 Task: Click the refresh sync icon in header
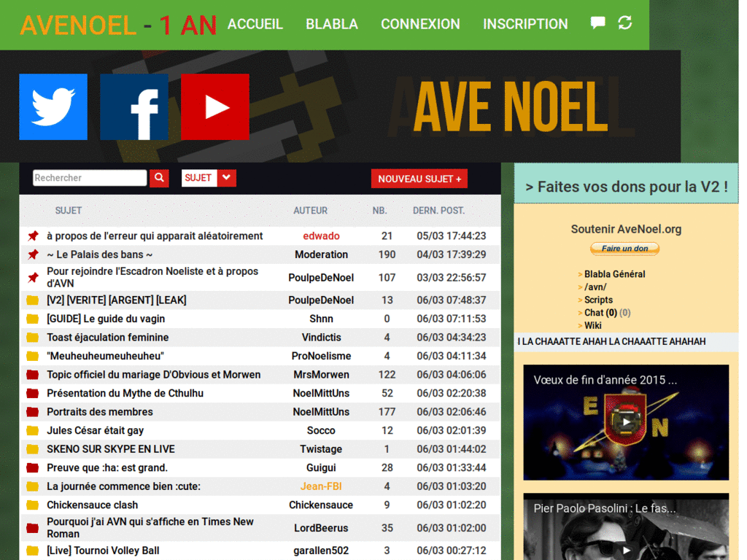(x=625, y=23)
